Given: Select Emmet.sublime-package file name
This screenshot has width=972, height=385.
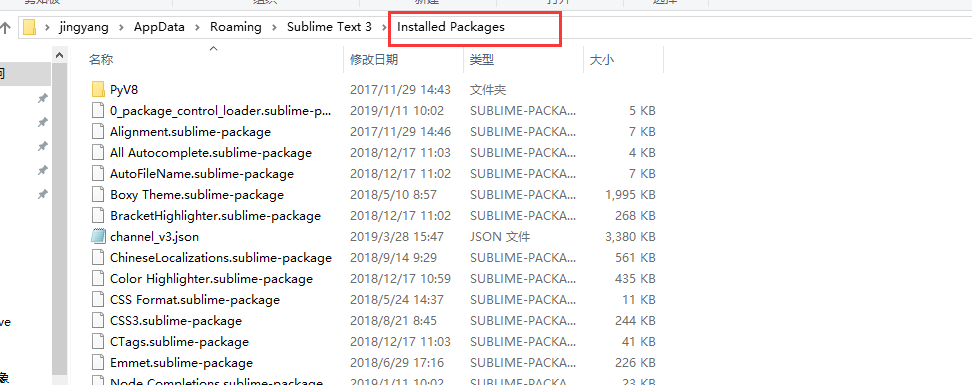Looking at the screenshot, I should [x=181, y=363].
